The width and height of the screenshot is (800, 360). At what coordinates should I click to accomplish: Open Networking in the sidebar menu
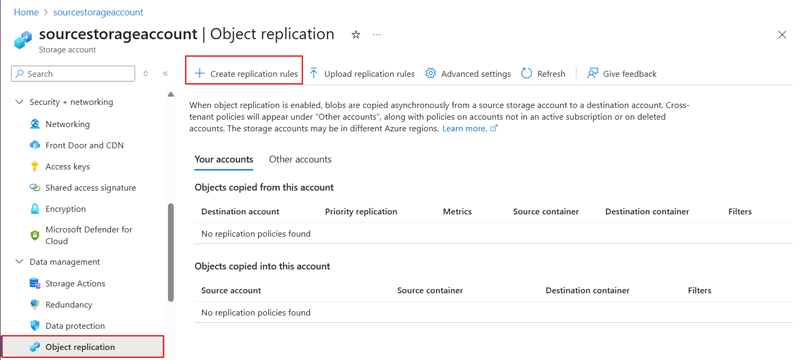point(67,124)
